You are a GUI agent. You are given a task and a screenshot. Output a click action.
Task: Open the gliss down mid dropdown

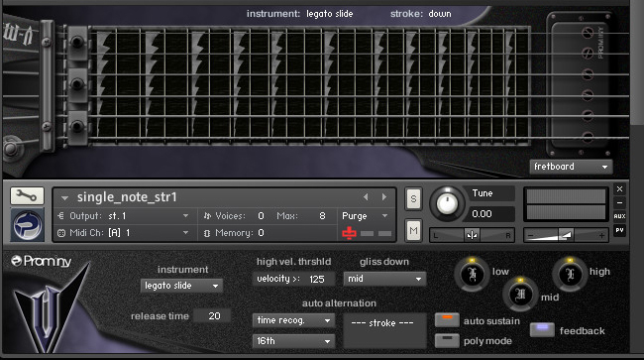click(384, 279)
